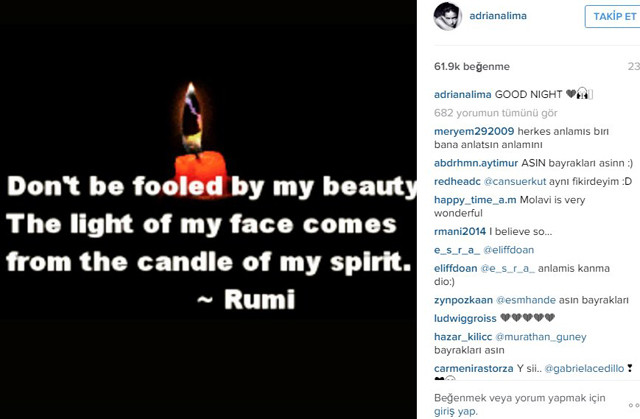640x419 pixels.
Task: Visit abdrhmn.aytimur's profile link
Action: pos(476,163)
